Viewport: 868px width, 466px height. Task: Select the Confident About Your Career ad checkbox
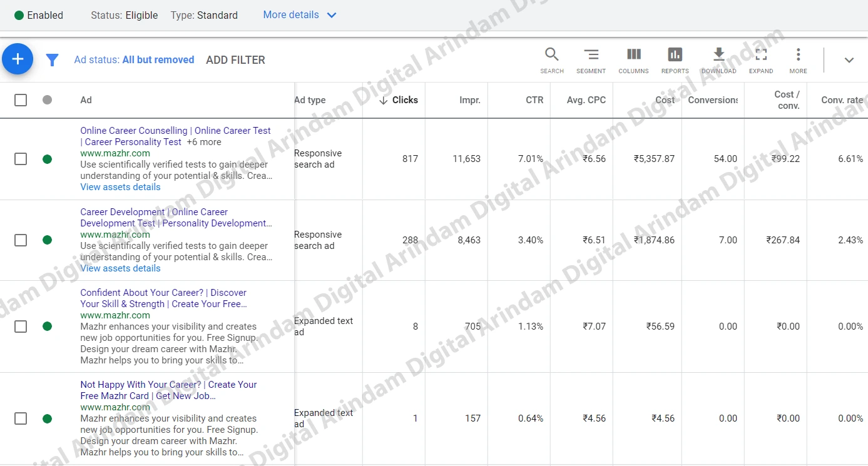[21, 326]
